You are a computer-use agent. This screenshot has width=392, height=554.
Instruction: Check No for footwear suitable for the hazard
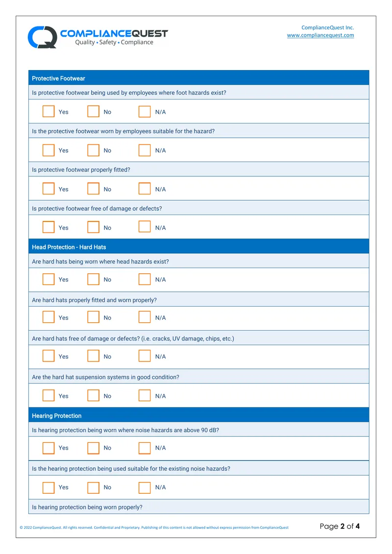[x=93, y=150]
